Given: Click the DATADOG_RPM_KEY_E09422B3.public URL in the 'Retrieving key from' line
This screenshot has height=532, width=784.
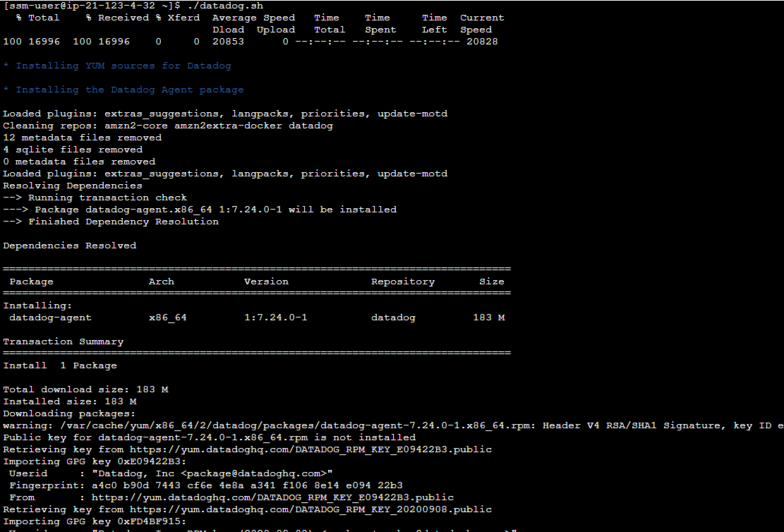Looking at the screenshot, I should [311, 449].
